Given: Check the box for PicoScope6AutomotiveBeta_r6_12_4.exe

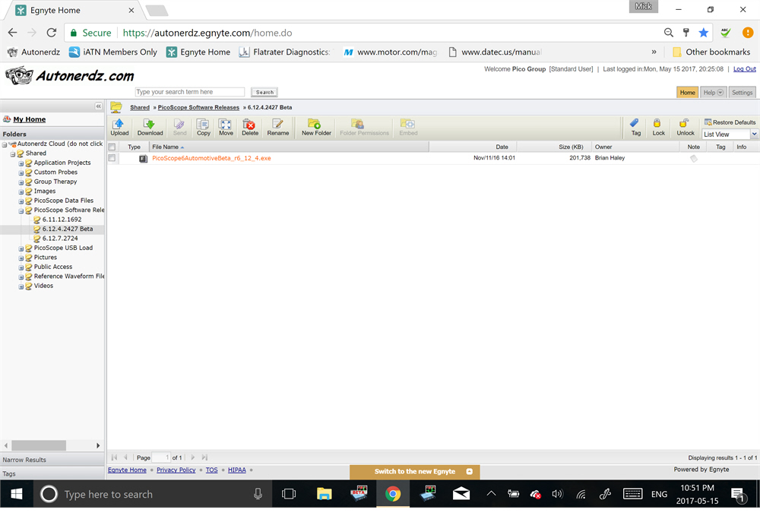Looking at the screenshot, I should coord(112,158).
